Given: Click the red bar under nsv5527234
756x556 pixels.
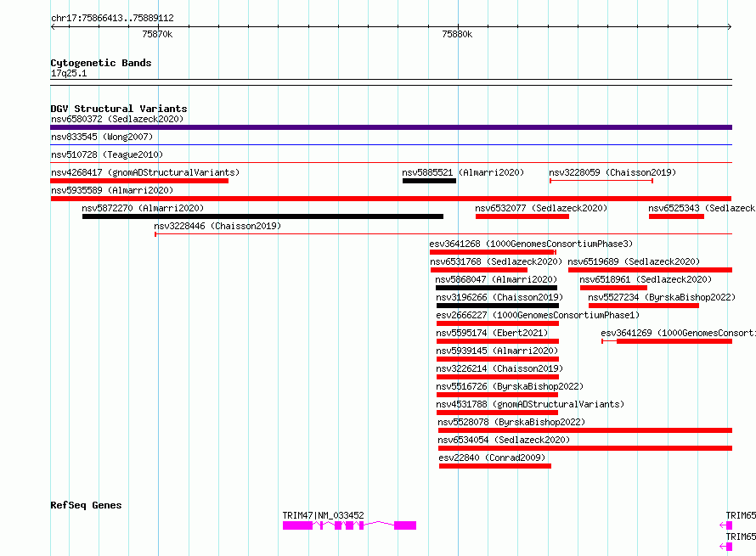Looking at the screenshot, I should pyautogui.click(x=644, y=306).
